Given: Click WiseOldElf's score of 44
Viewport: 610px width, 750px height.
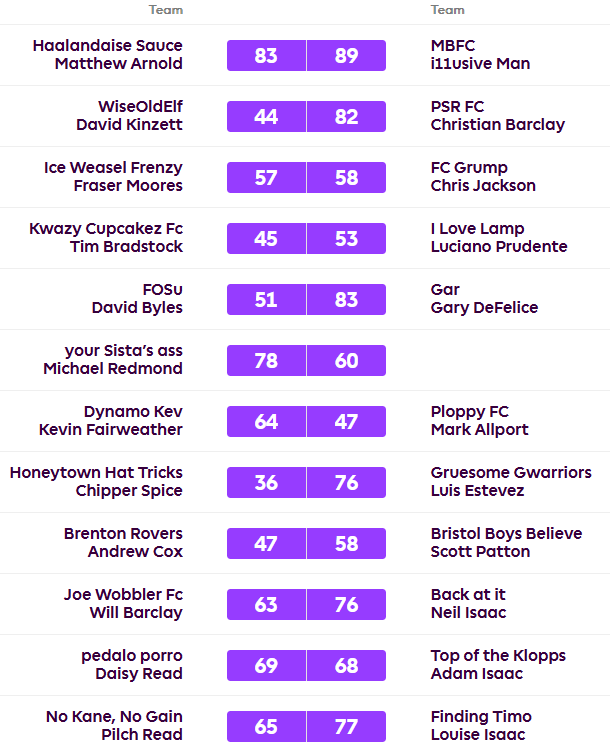Looking at the screenshot, I should click(266, 117).
